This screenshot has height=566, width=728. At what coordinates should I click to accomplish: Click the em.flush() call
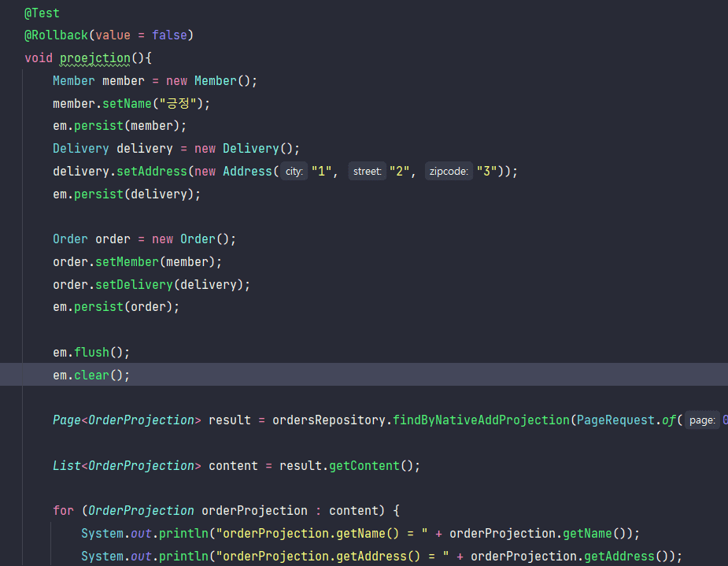[x=91, y=353]
